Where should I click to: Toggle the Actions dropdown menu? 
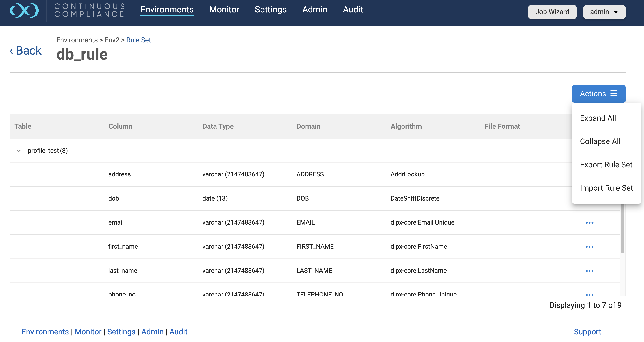pos(598,94)
